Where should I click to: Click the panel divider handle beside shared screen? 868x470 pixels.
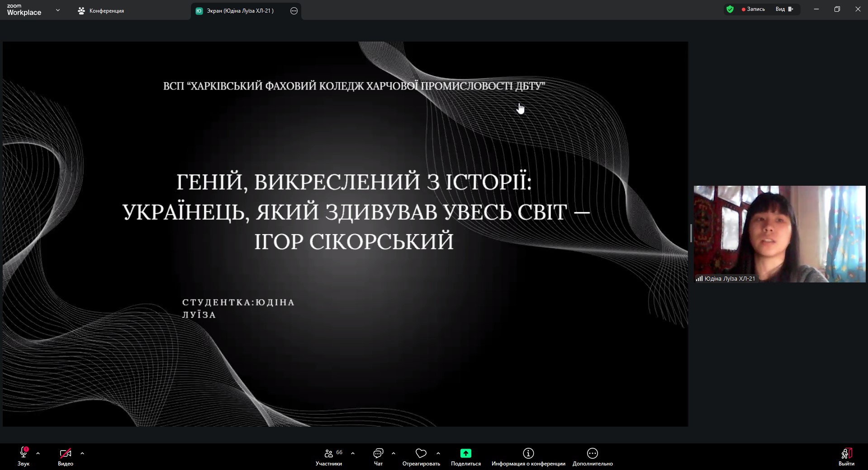691,233
